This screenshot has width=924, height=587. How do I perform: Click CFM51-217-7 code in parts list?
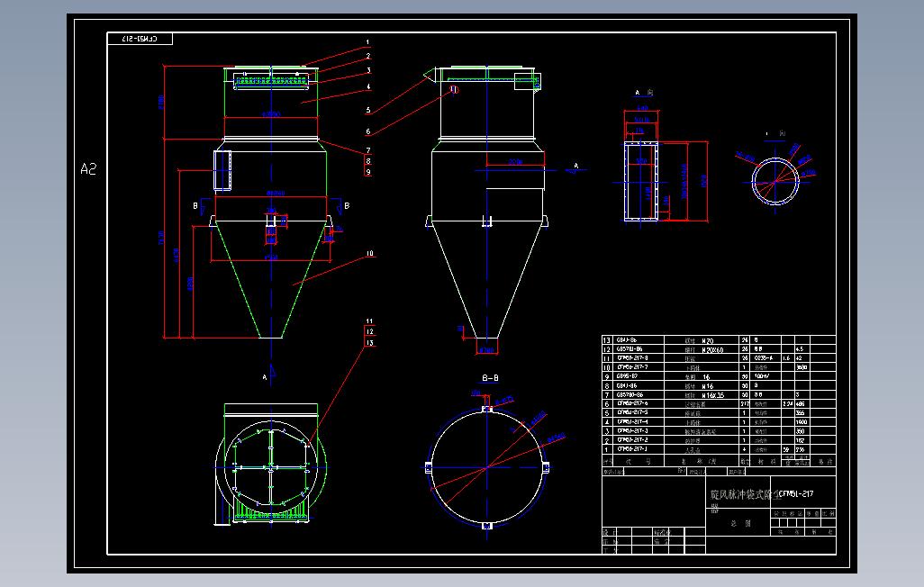click(x=632, y=367)
